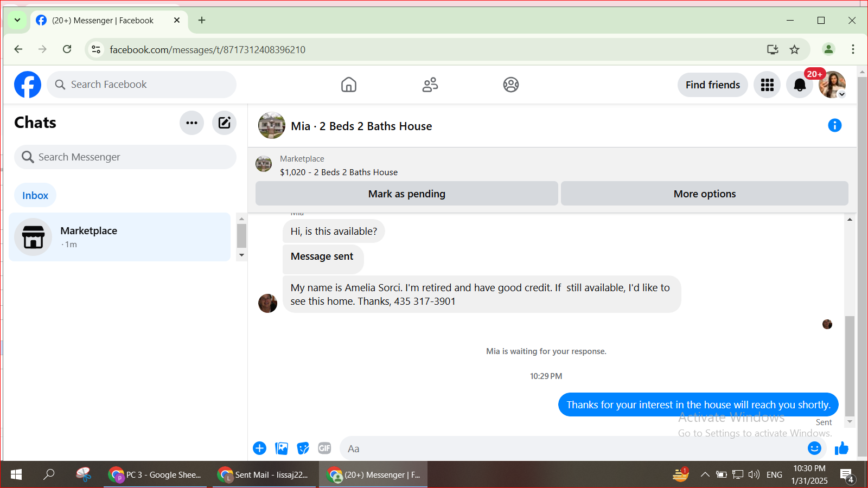
Task: Switch to PC 3 Google Sheets taskbar window
Action: click(x=155, y=474)
